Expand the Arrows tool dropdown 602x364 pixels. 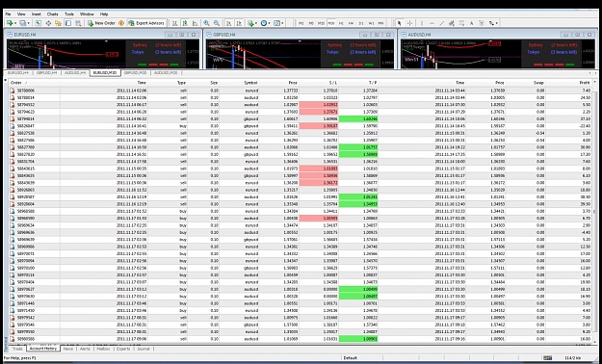(497, 23)
